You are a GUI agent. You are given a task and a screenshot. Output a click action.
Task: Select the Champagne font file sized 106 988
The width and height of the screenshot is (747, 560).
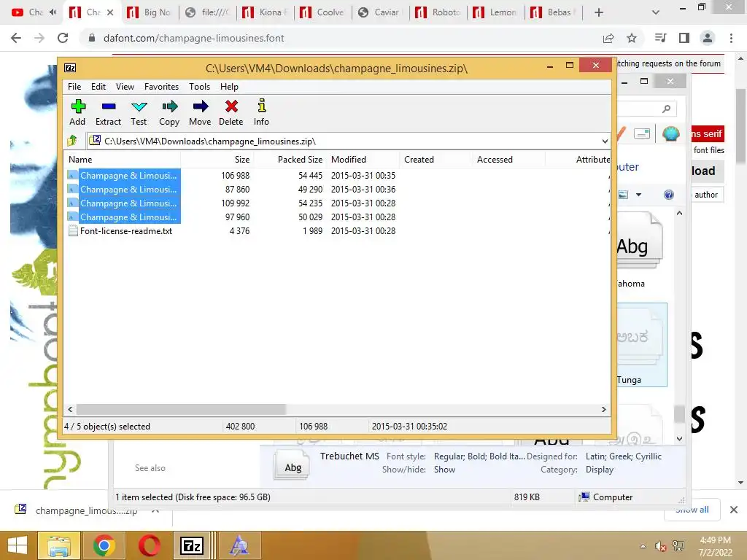click(x=124, y=175)
